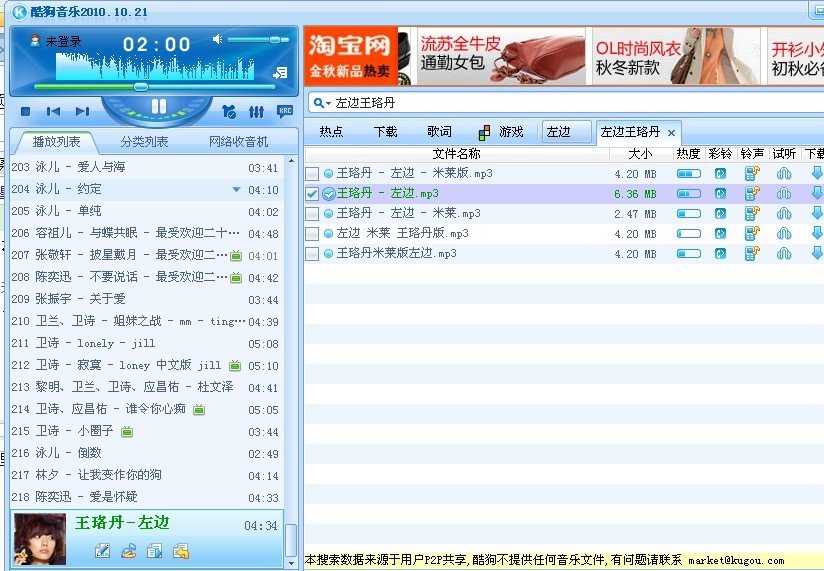Stop the current song

[25, 111]
